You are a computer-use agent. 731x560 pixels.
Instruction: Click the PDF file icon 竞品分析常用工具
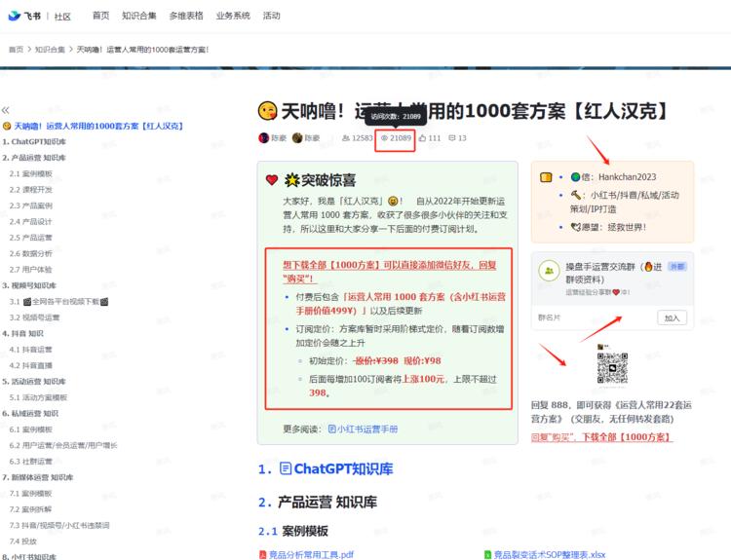coord(262,555)
